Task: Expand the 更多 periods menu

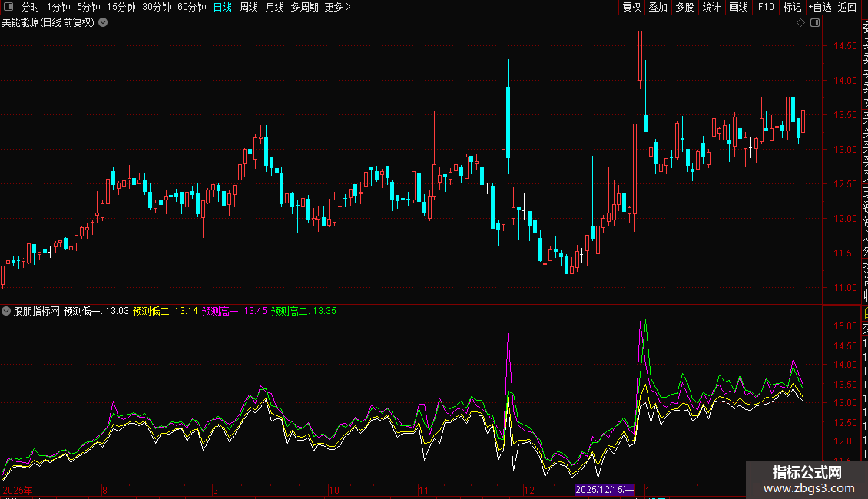Action: coord(337,7)
